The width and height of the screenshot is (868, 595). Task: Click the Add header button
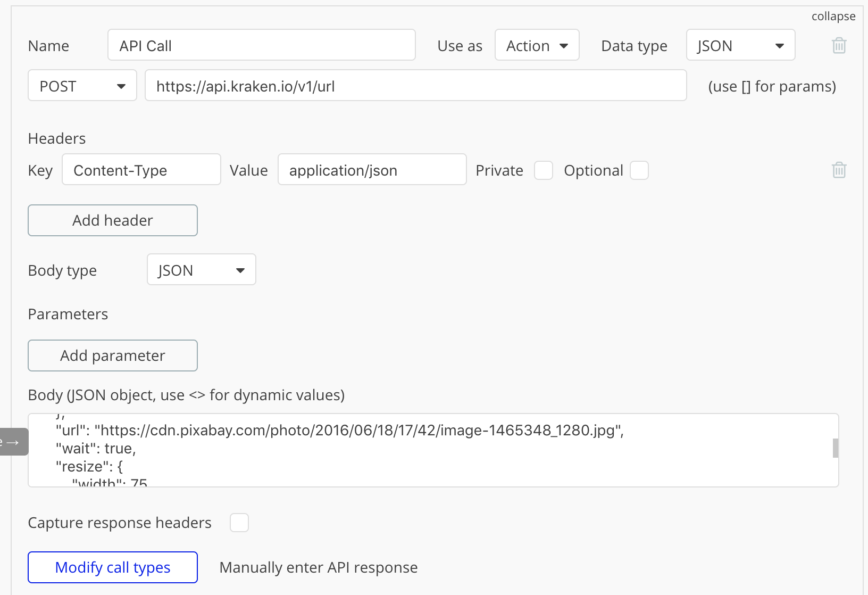[x=113, y=220]
